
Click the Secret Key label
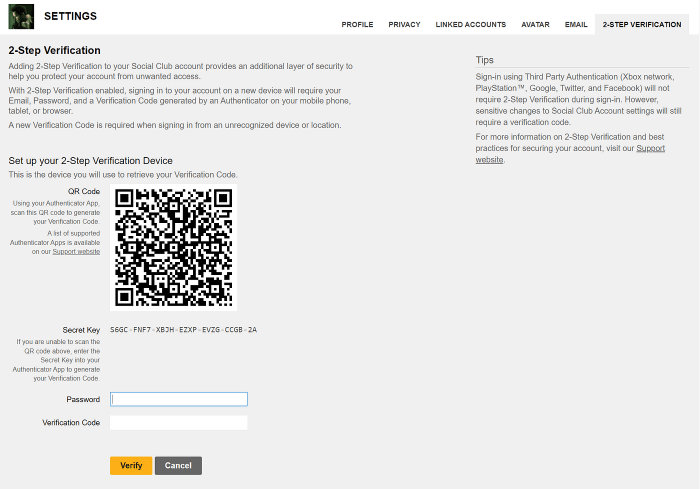[x=81, y=330]
